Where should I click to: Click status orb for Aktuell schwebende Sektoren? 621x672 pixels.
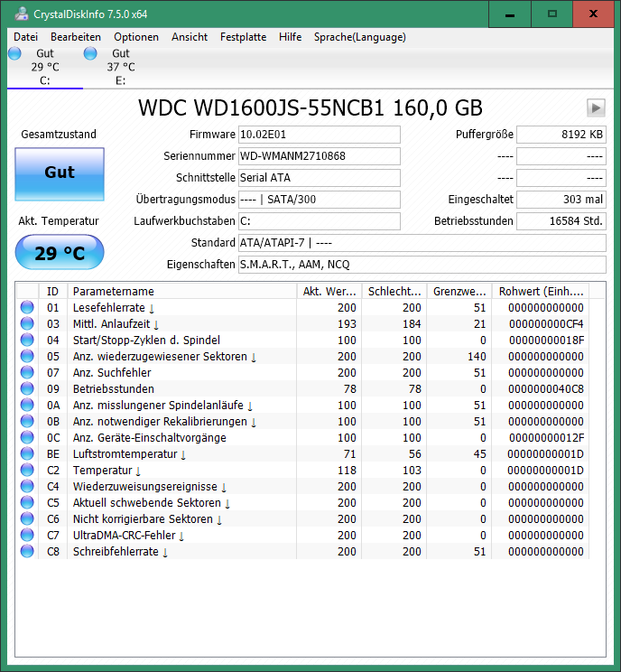[x=27, y=503]
